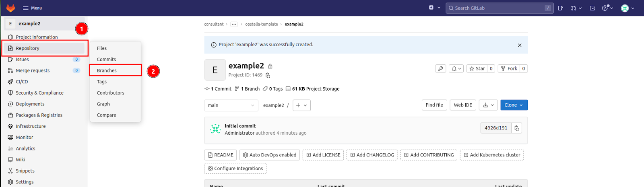
Task: Open the 1 Commit link
Action: pos(218,89)
